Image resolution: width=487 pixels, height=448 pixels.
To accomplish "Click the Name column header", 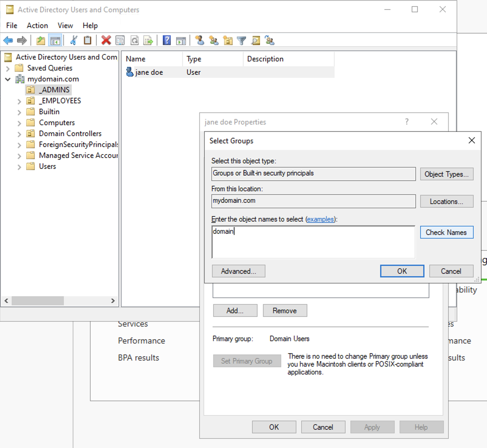I will pos(152,59).
